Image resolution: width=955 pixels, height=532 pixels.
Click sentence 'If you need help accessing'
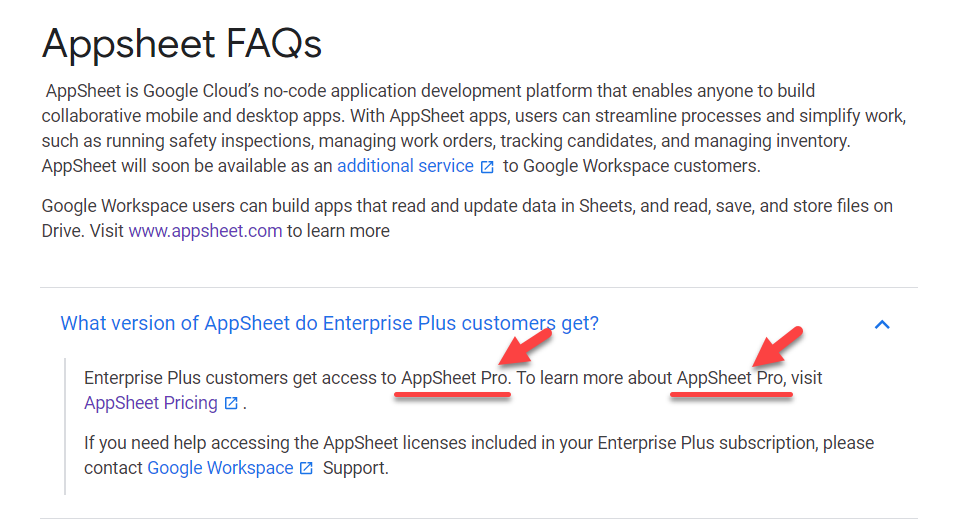tap(479, 455)
